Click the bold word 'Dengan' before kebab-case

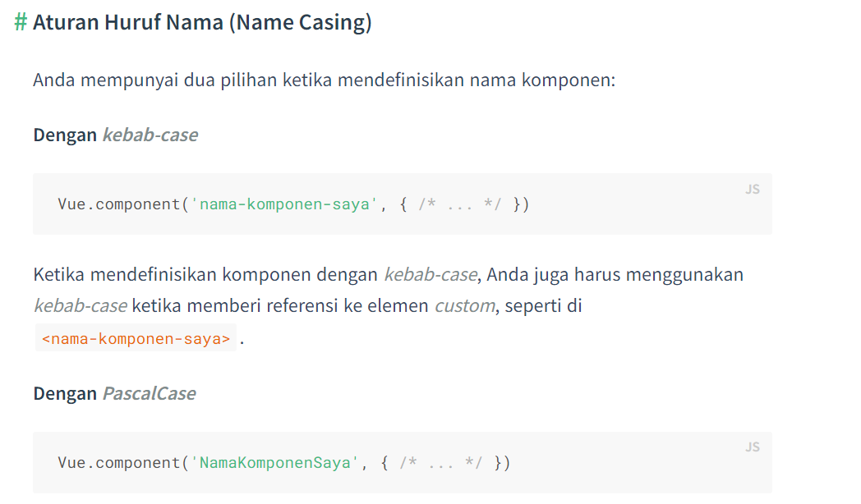pyautogui.click(x=65, y=135)
